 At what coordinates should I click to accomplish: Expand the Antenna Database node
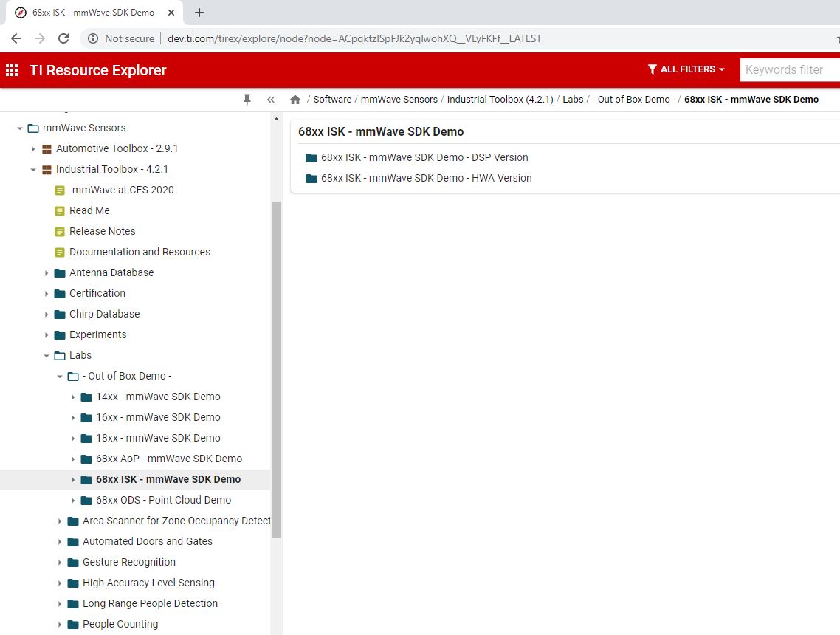pos(47,273)
